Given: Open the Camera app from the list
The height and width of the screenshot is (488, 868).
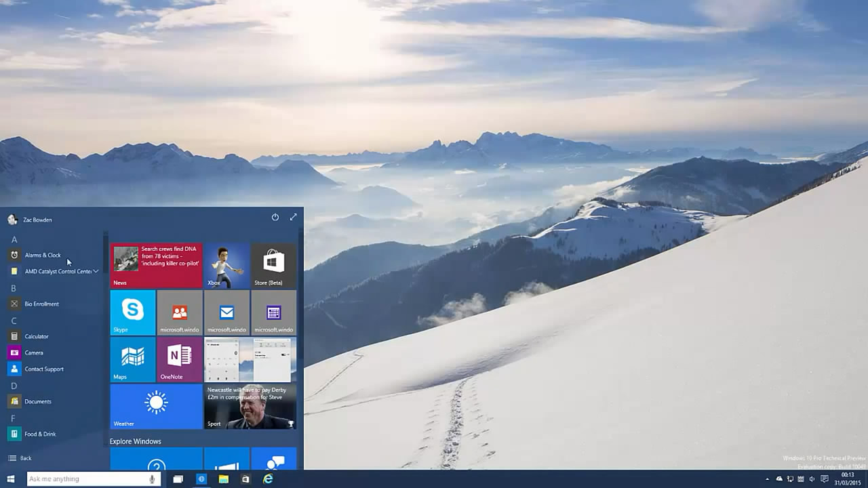Looking at the screenshot, I should (x=34, y=352).
